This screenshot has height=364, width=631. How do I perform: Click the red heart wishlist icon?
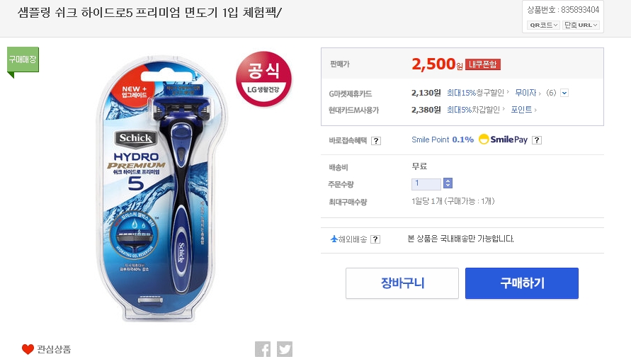coord(28,349)
